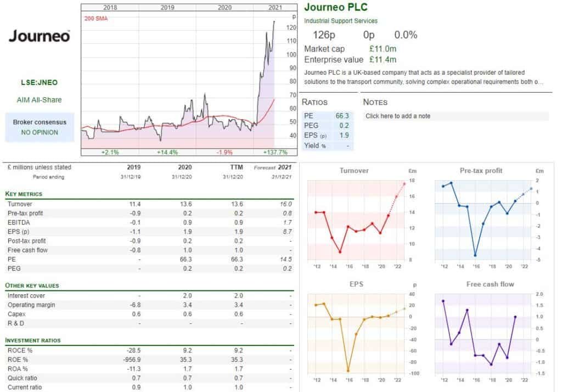
Task: Click the ROE % -956.9 value
Action: tap(132, 360)
